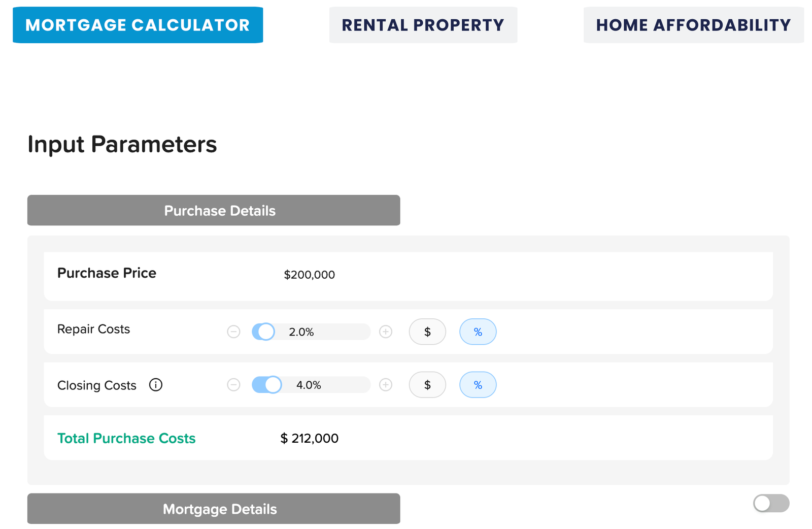Expand the Mortgage Details section
Screen dimensions: 812x529
click(213, 509)
